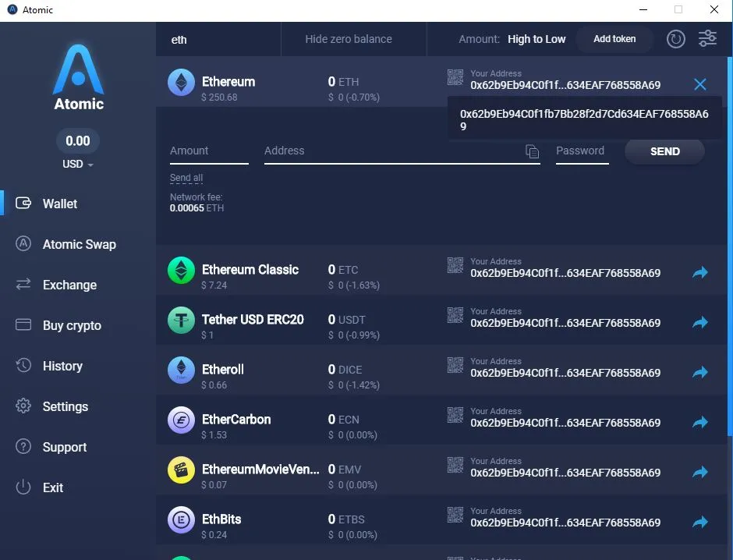Click Exit in the sidebar

coord(53,487)
